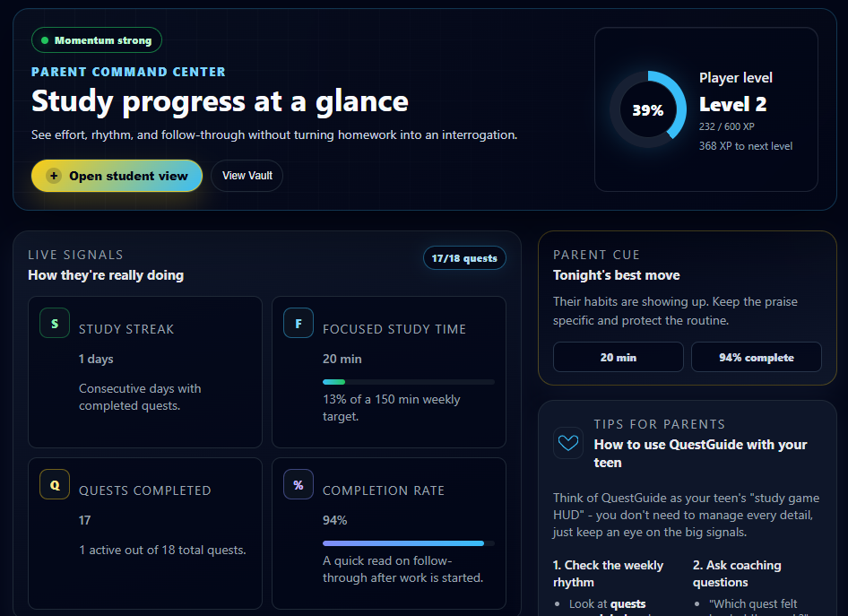Open student view
This screenshot has width=848, height=616.
tap(117, 176)
